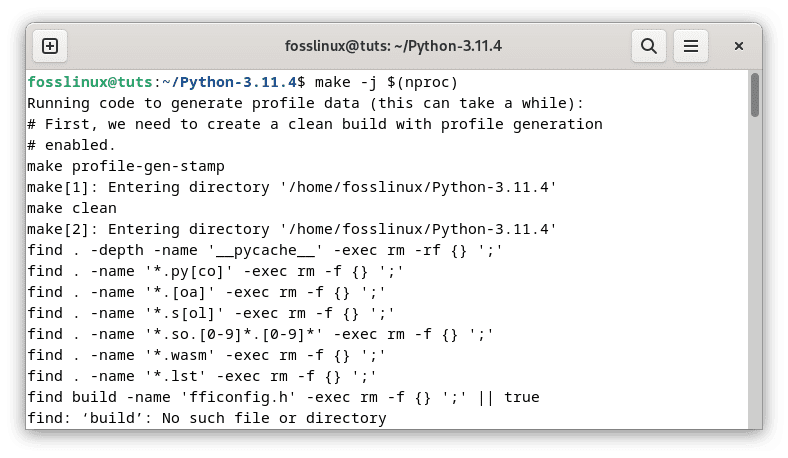Click the 'make[2]: Entering directory' line

click(292, 229)
